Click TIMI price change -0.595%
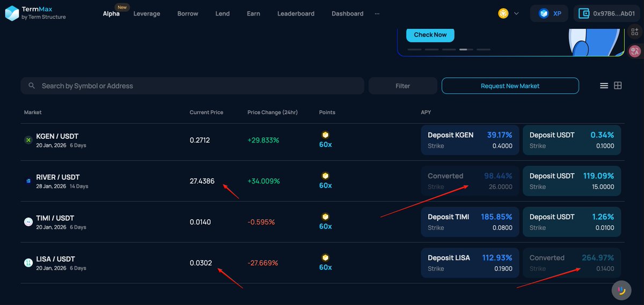 click(x=261, y=222)
